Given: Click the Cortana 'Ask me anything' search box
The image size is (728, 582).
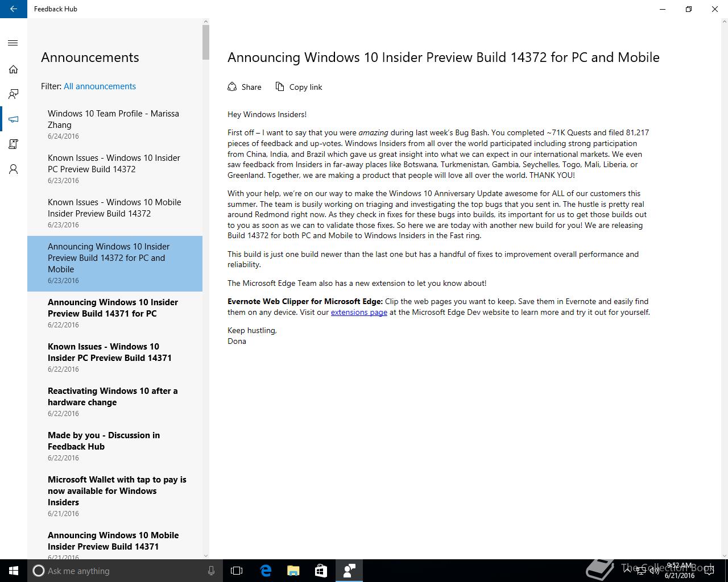Looking at the screenshot, I should [124, 571].
